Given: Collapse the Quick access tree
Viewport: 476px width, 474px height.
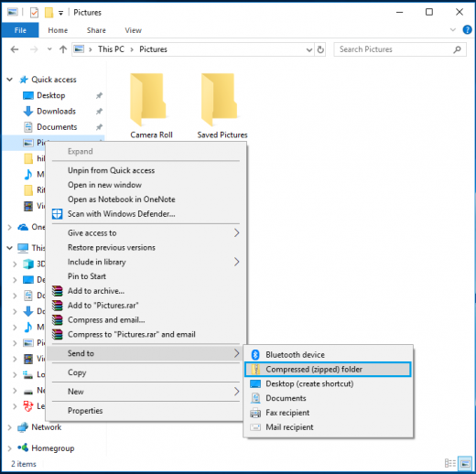Looking at the screenshot, I should 9,80.
